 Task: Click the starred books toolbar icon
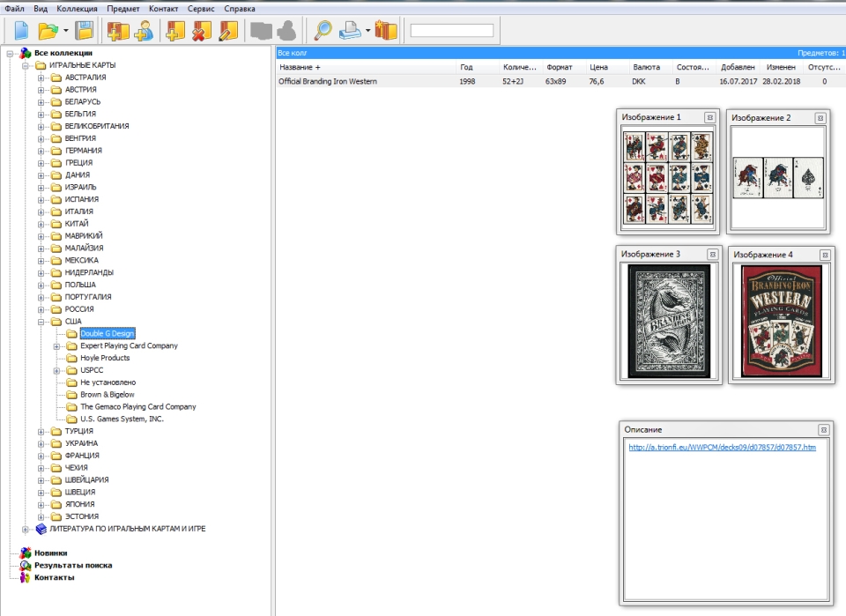coord(386,31)
